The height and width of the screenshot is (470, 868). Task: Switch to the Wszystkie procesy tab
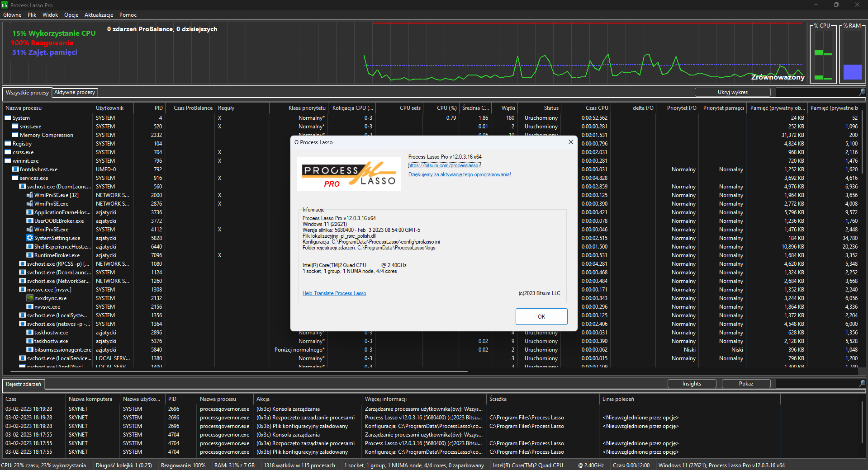pyautogui.click(x=27, y=93)
